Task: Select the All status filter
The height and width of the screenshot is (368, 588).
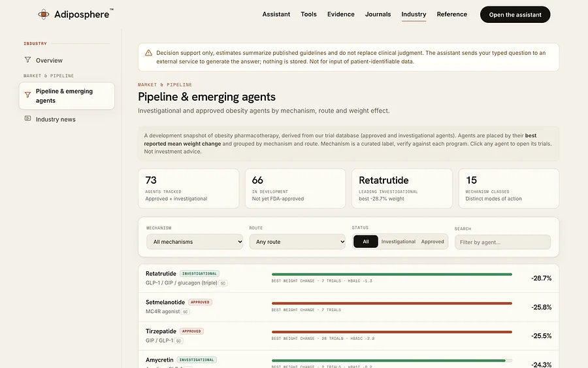Action: [366, 242]
